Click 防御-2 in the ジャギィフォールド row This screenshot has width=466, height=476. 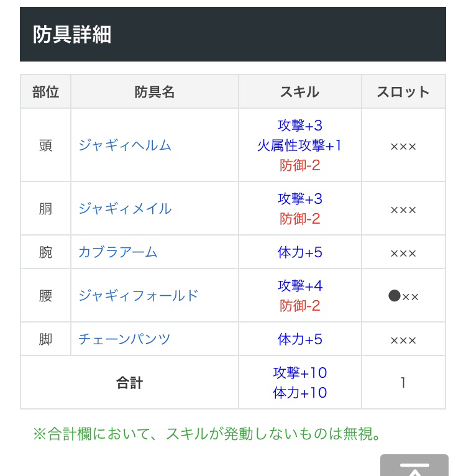point(300,306)
